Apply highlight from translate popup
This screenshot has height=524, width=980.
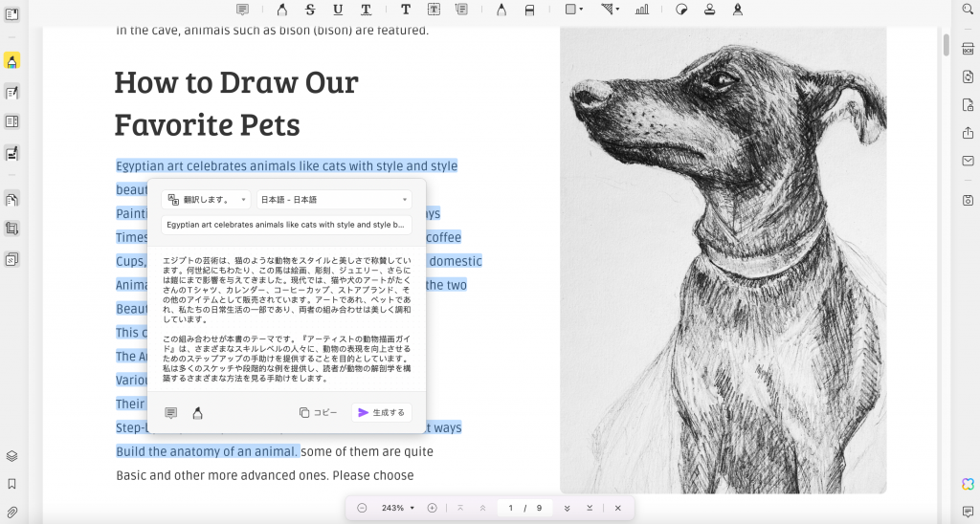pos(197,413)
